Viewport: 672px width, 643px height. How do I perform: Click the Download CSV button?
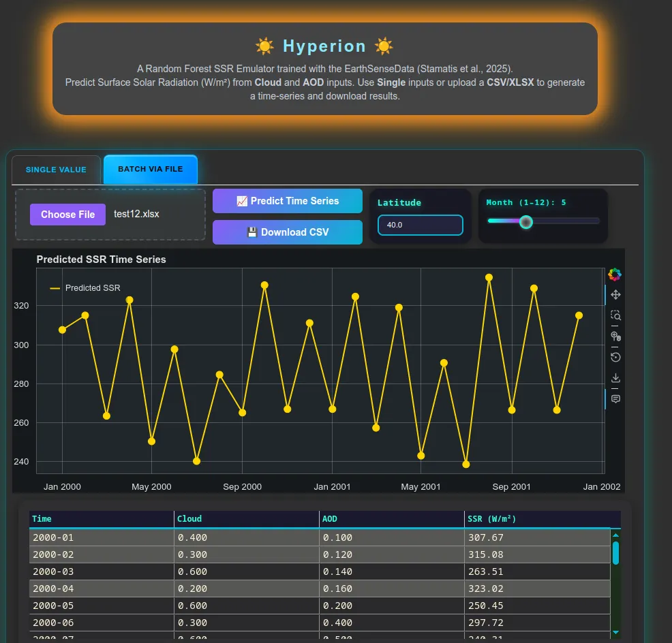(287, 232)
